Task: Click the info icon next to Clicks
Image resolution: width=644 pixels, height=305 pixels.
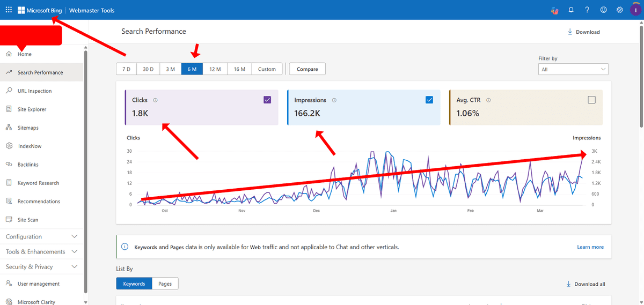Action: [155, 100]
